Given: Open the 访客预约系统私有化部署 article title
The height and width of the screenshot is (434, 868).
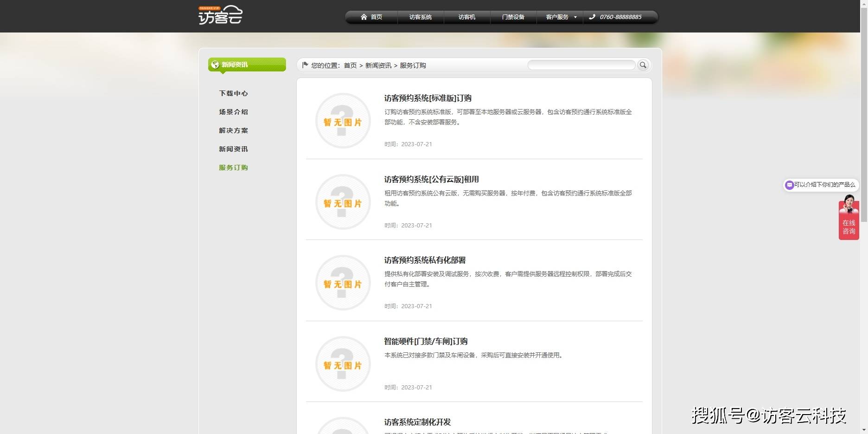Looking at the screenshot, I should [x=425, y=260].
